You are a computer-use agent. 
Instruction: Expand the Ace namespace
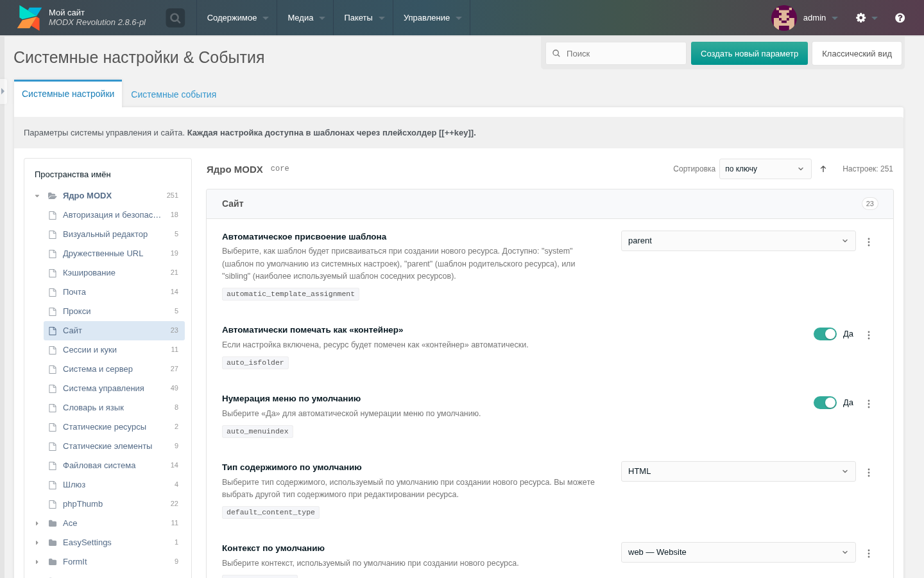click(37, 523)
